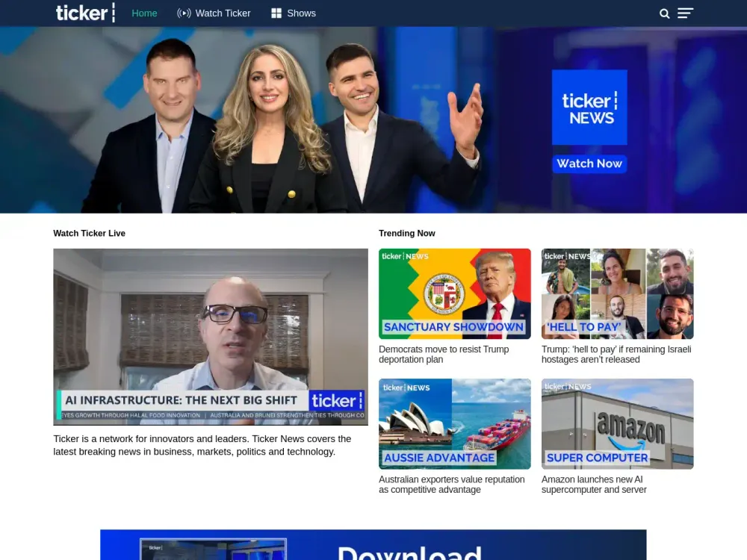Click the Watch Ticker broadcast icon
Viewport: 747px width, 560px height.
pyautogui.click(x=184, y=13)
